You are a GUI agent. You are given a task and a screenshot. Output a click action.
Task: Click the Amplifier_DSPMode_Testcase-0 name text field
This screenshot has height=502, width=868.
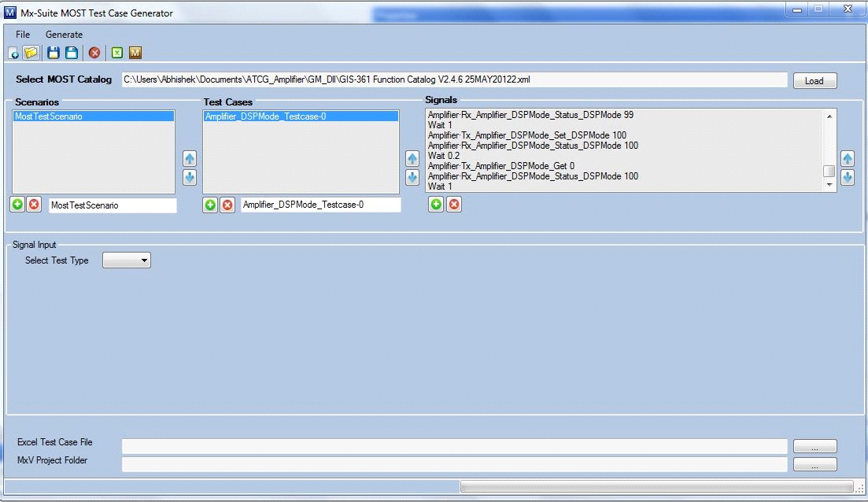320,205
